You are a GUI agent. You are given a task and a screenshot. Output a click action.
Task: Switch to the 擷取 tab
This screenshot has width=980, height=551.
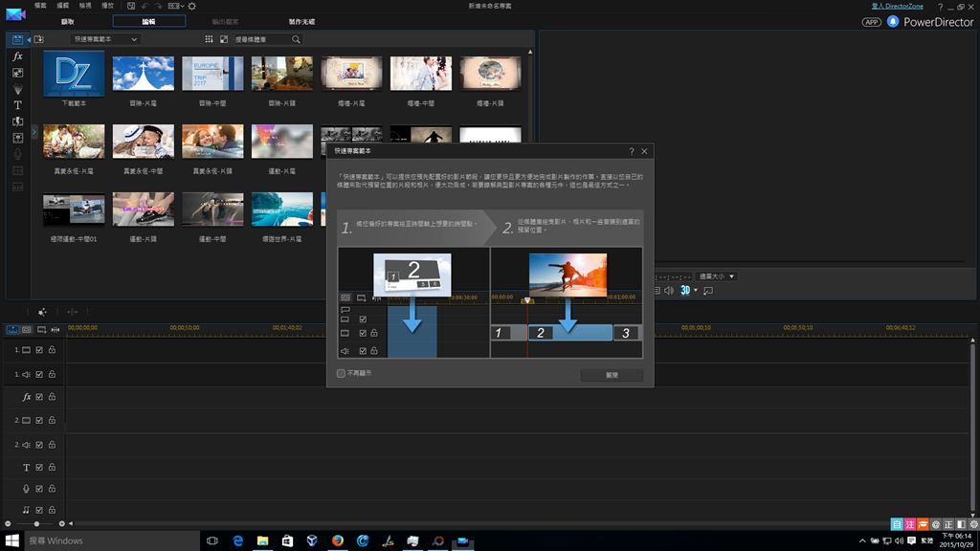68,22
